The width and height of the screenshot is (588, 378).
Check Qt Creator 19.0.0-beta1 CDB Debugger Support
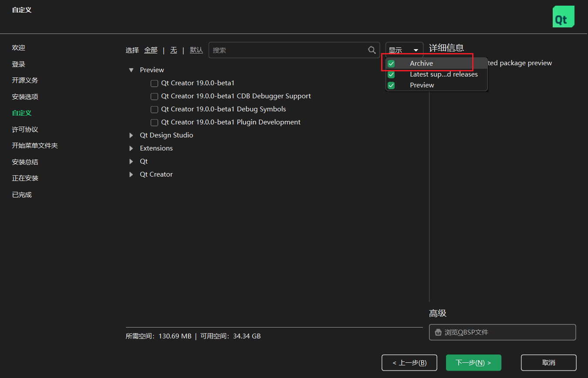pos(154,96)
